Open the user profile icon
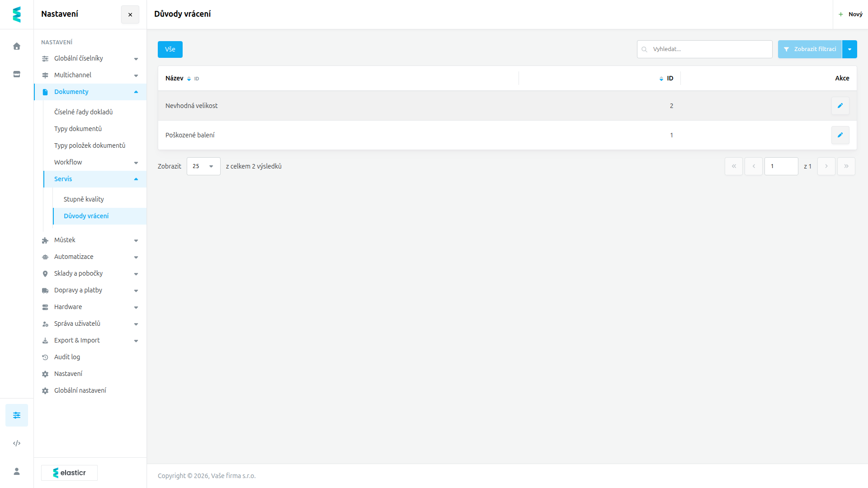Screen dimensions: 868x488 pos(17,471)
